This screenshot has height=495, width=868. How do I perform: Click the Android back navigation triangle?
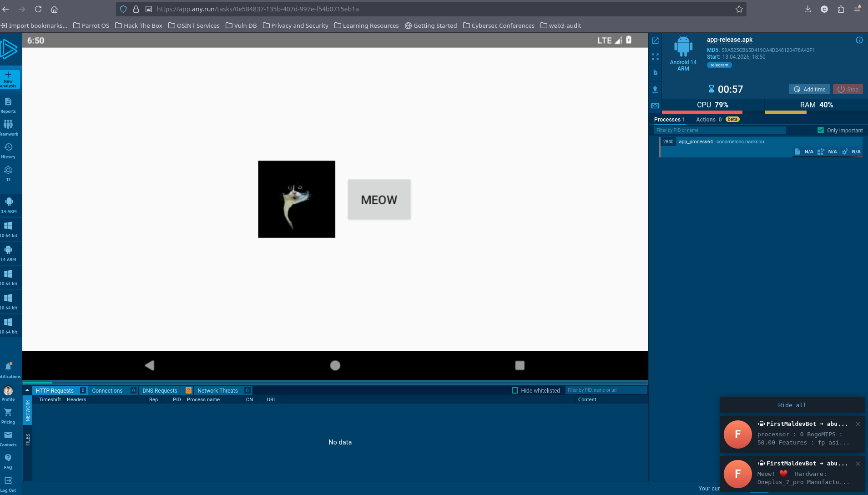150,365
